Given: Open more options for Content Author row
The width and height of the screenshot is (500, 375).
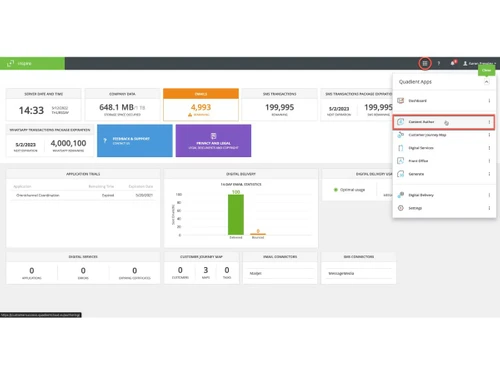Looking at the screenshot, I should (489, 122).
